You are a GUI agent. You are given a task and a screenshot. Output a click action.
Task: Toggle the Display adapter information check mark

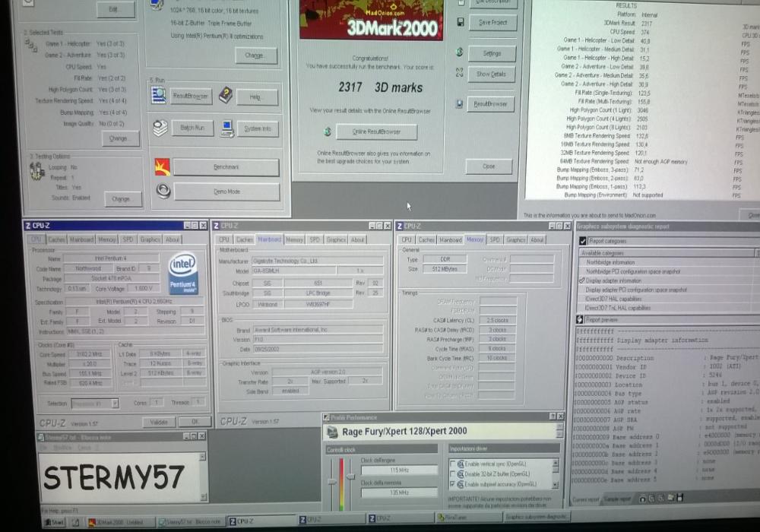[581, 280]
